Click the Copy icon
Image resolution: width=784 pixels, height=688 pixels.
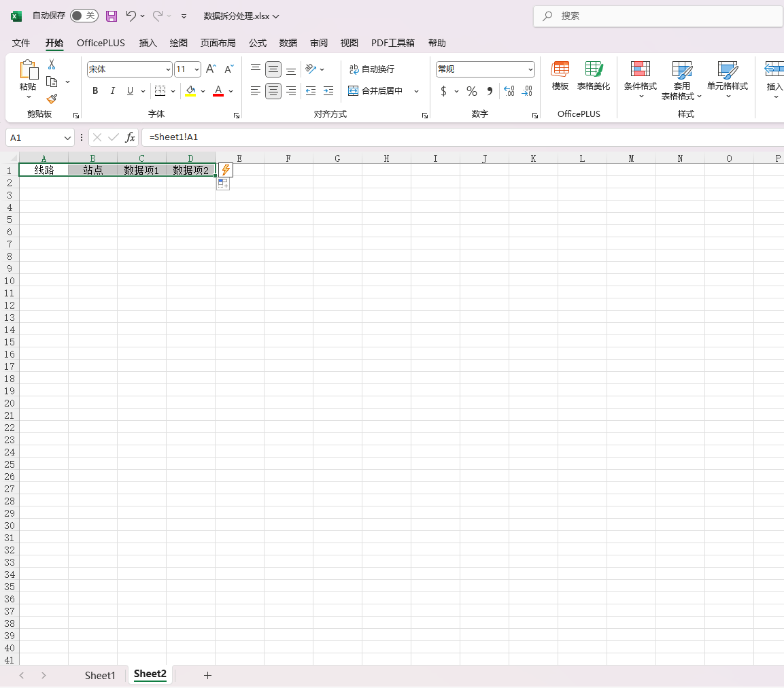pyautogui.click(x=52, y=82)
